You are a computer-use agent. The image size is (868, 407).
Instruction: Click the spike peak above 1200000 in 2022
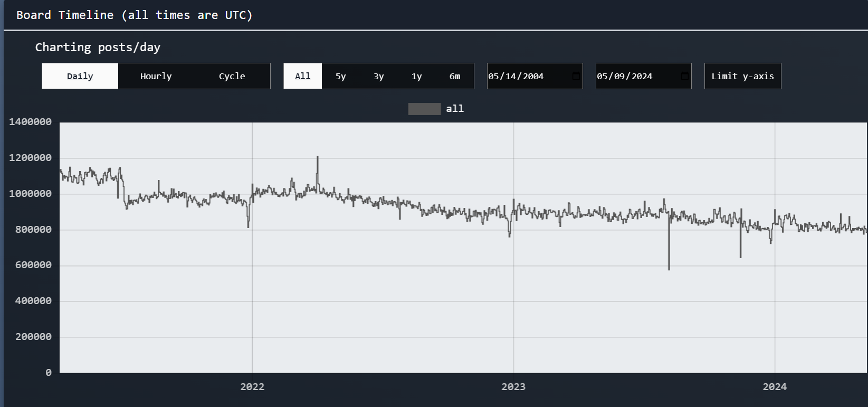coord(318,157)
